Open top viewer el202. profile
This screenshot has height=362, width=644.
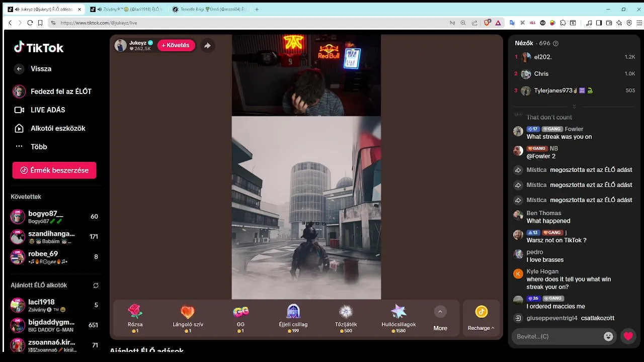(574, 57)
